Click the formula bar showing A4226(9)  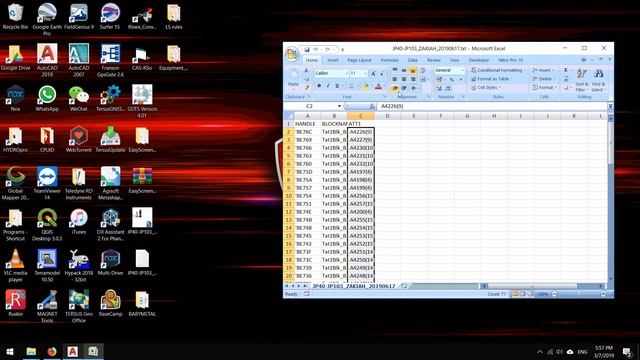492,106
